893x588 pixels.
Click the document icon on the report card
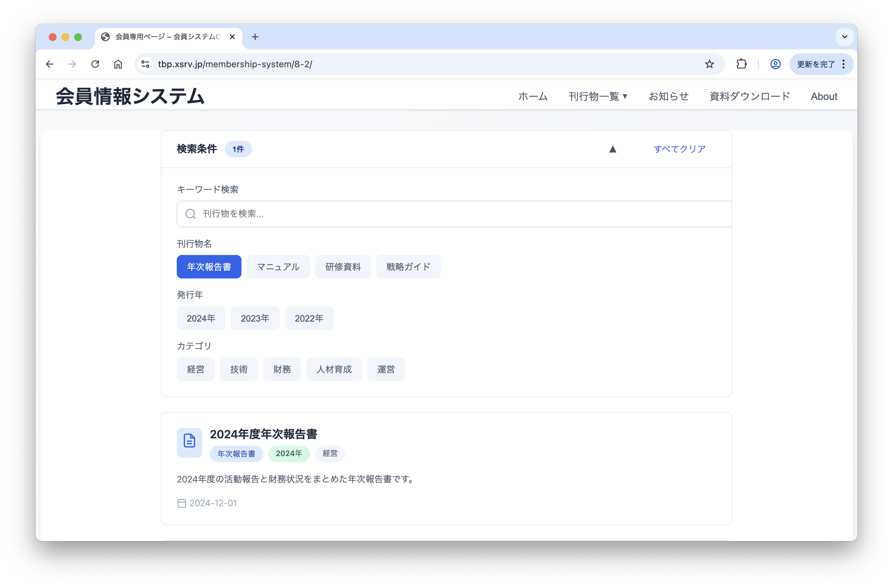click(x=189, y=442)
